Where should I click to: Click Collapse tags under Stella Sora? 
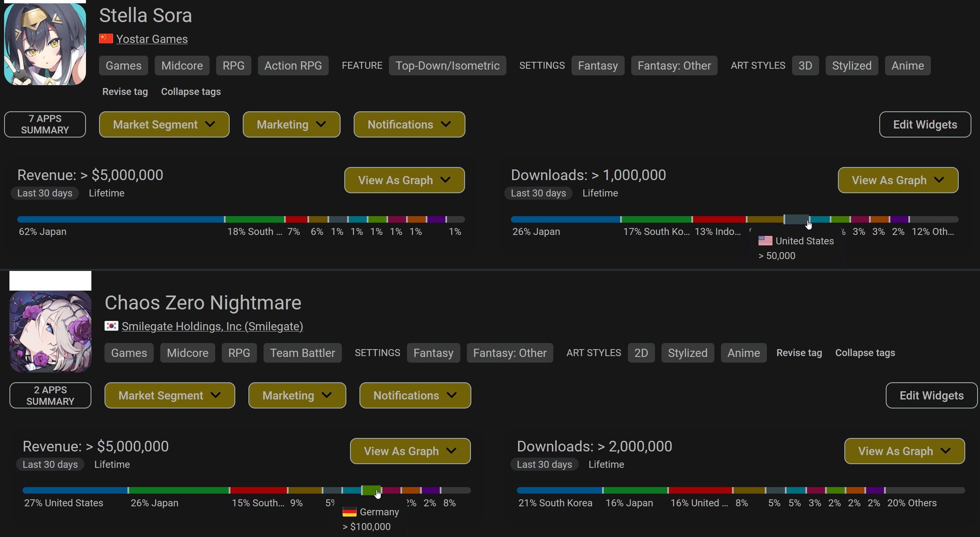191,92
